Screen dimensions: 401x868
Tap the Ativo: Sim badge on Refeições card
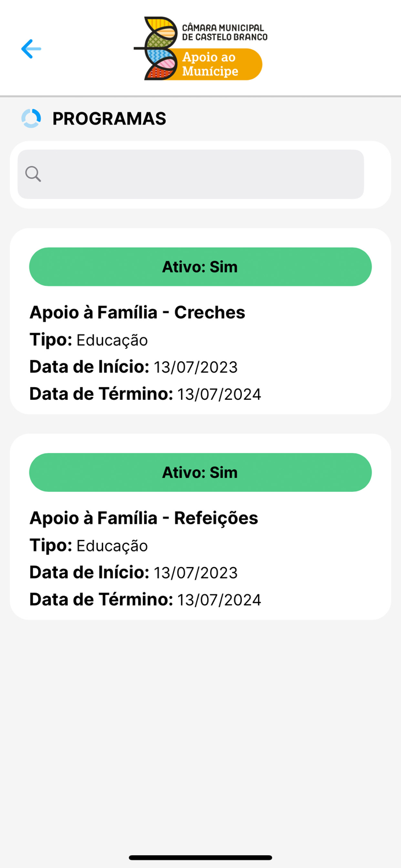200,472
